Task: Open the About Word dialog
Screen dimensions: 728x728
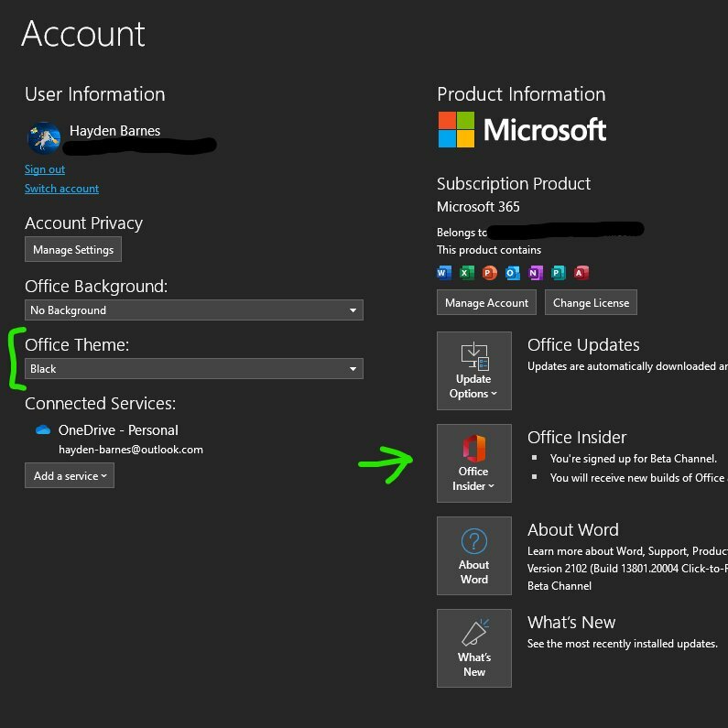Action: (x=474, y=555)
